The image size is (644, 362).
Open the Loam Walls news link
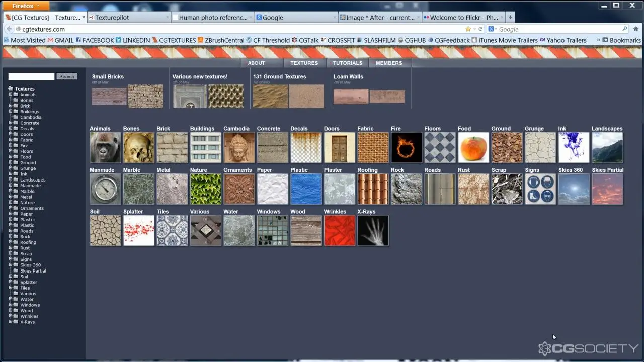[x=348, y=77]
